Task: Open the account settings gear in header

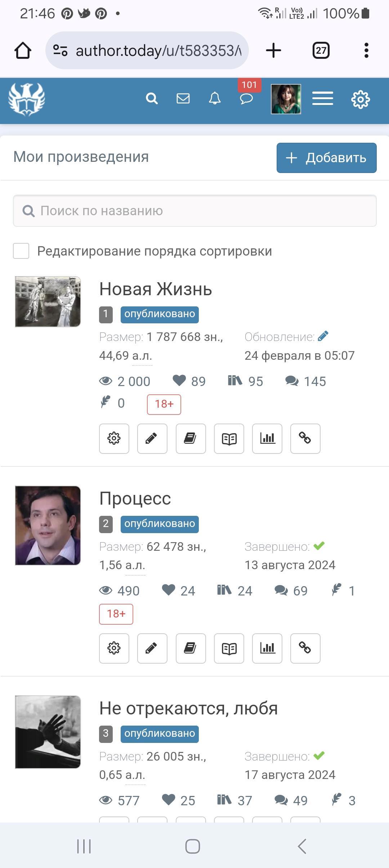Action: [361, 99]
